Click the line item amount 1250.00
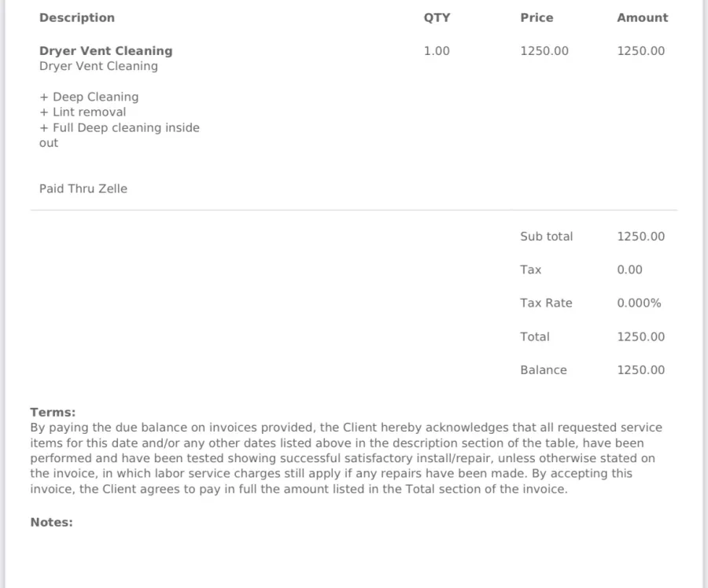 pyautogui.click(x=640, y=50)
